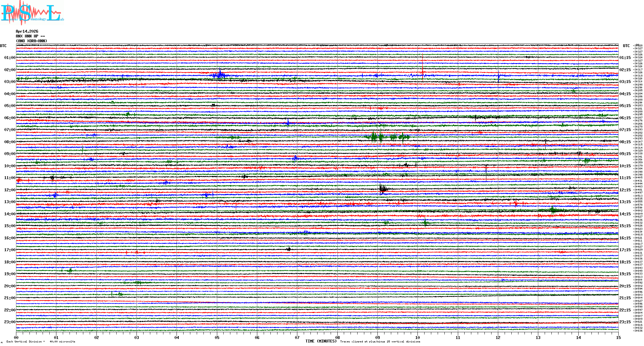
Task: Click the TIME (MINUTES) axis title
Action: pos(321,341)
